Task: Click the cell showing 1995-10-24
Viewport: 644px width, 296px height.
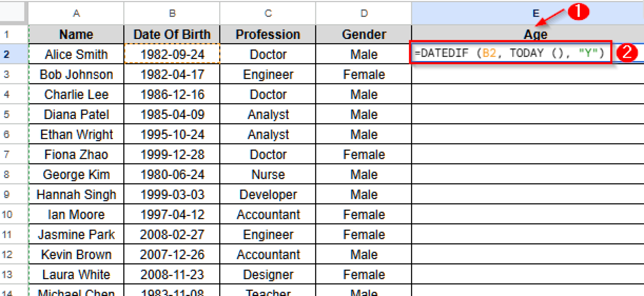Action: click(172, 134)
